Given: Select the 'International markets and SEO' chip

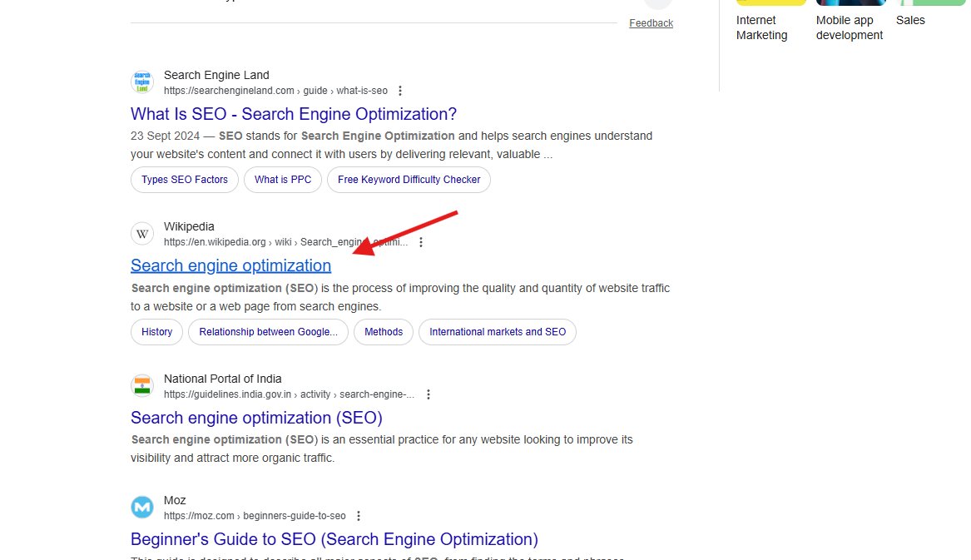Looking at the screenshot, I should (497, 332).
